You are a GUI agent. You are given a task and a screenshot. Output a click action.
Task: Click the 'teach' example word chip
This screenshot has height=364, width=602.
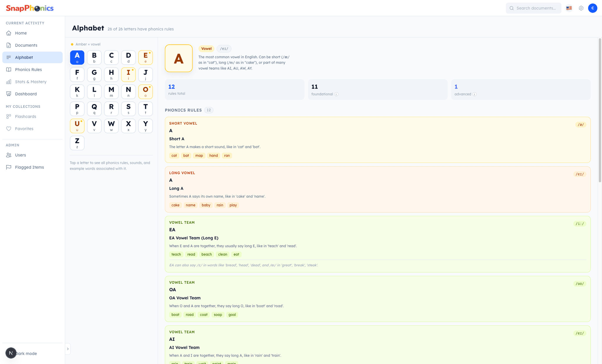(176, 254)
